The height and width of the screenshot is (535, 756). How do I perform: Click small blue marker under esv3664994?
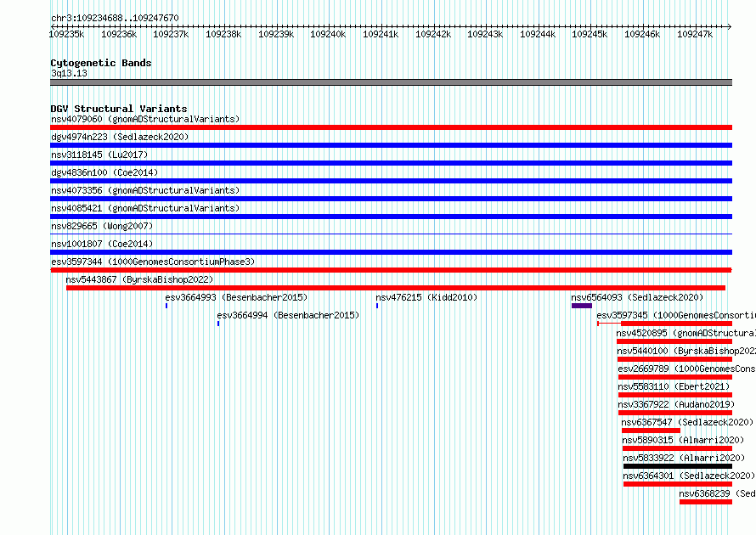click(x=218, y=324)
